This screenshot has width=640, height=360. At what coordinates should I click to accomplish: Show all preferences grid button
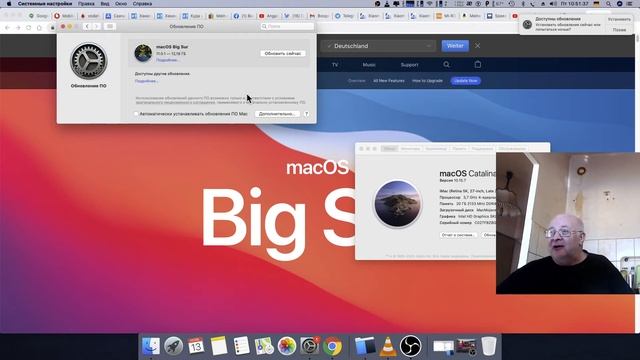109,27
